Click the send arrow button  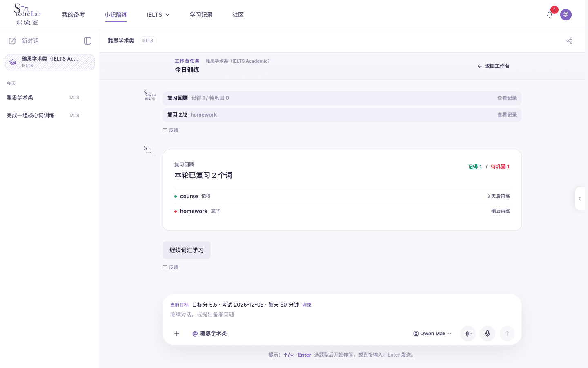pyautogui.click(x=507, y=334)
